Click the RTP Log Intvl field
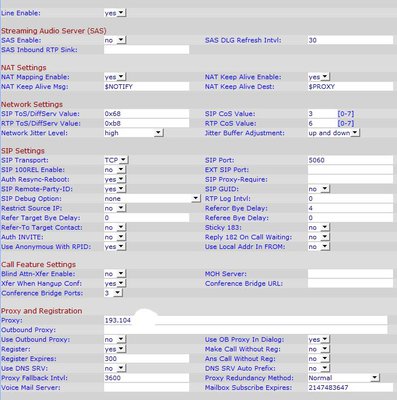This screenshot has width=397, height=400. coord(350,199)
